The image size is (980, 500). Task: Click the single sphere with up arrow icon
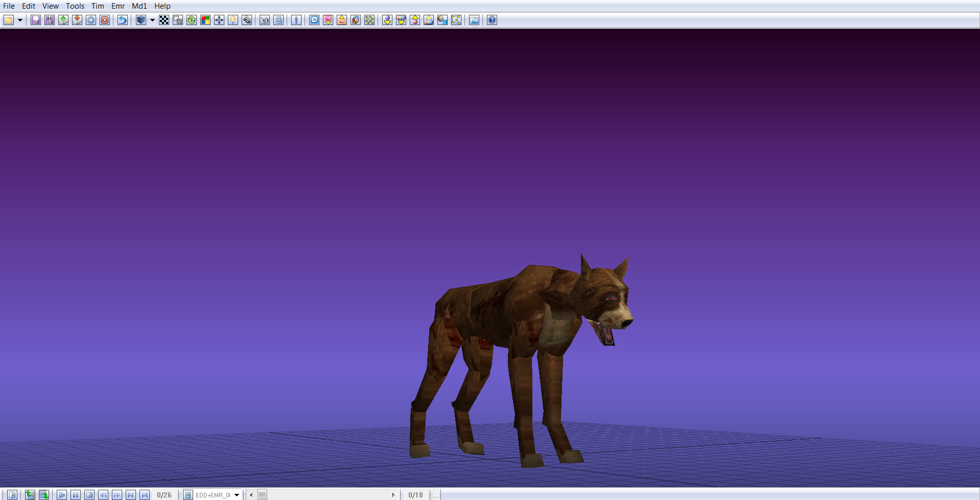pyautogui.click(x=415, y=20)
